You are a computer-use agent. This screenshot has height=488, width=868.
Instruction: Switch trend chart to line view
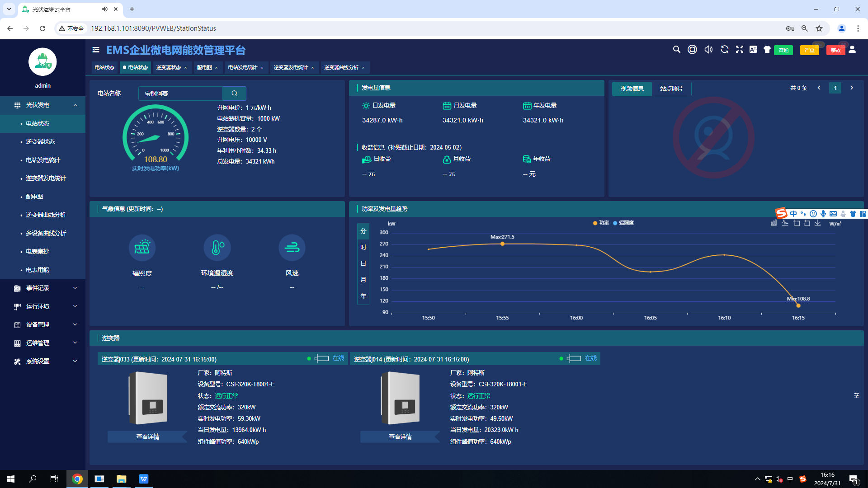click(785, 223)
